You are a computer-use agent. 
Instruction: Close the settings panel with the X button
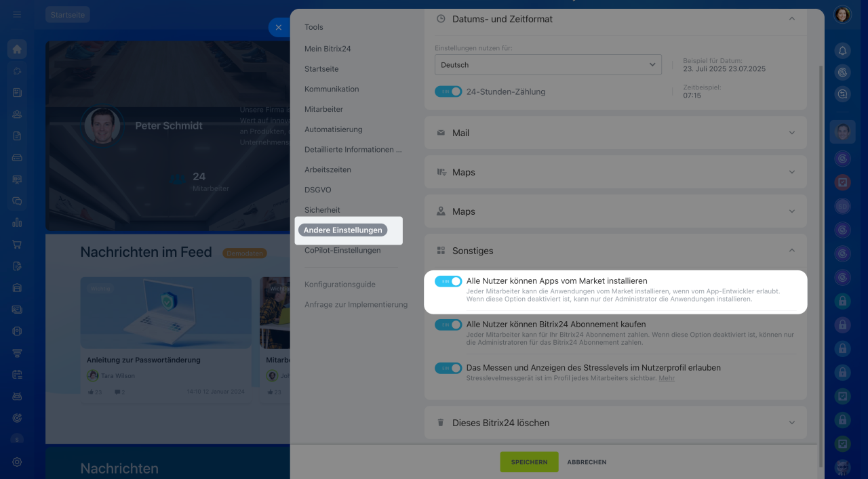pyautogui.click(x=279, y=27)
